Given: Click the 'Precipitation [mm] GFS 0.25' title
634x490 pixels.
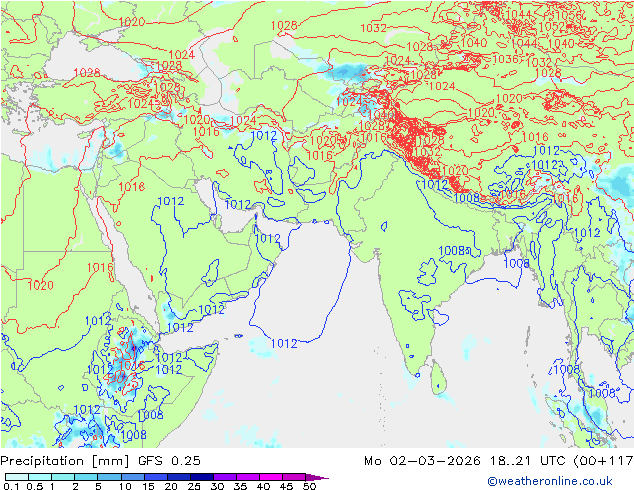Looking at the screenshot, I should pyautogui.click(x=100, y=461).
